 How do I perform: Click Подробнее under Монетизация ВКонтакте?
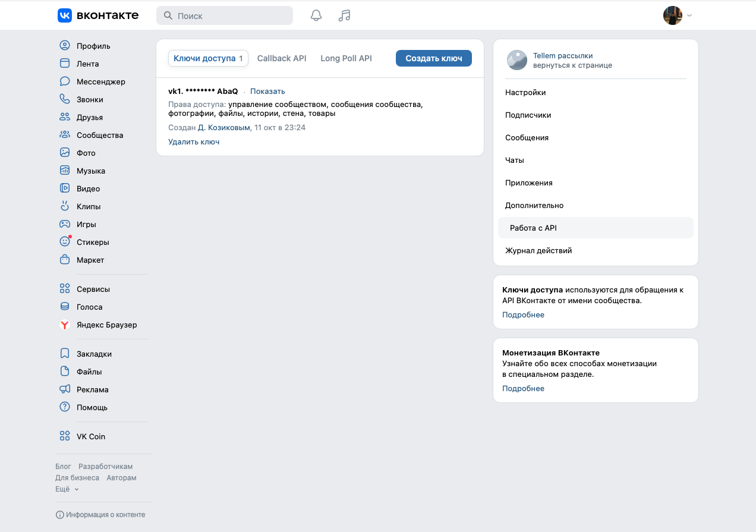pos(523,388)
